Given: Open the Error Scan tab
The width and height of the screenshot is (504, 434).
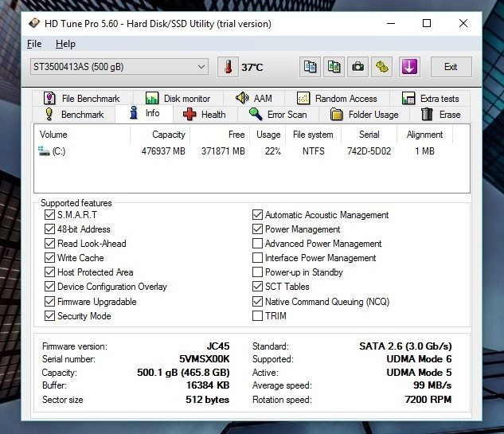Looking at the screenshot, I should [278, 115].
